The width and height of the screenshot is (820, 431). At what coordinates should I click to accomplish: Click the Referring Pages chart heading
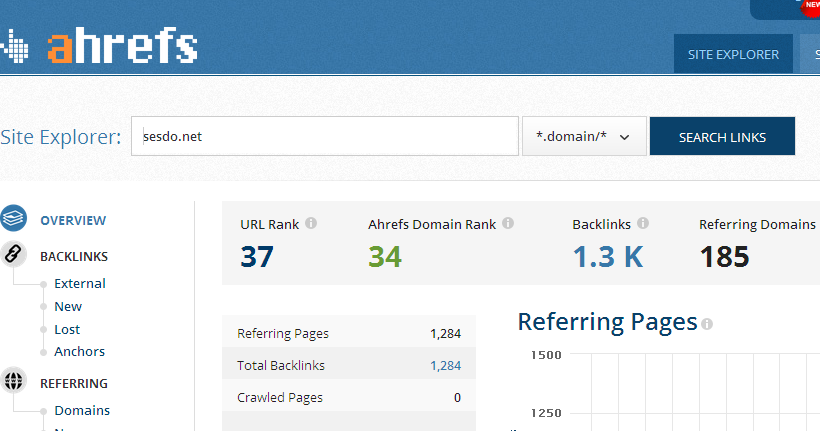608,322
